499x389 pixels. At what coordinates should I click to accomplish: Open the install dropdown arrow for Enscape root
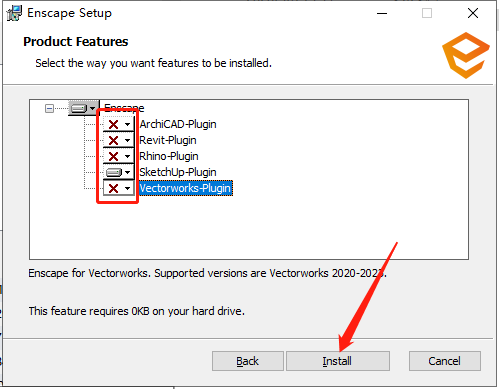tap(93, 108)
